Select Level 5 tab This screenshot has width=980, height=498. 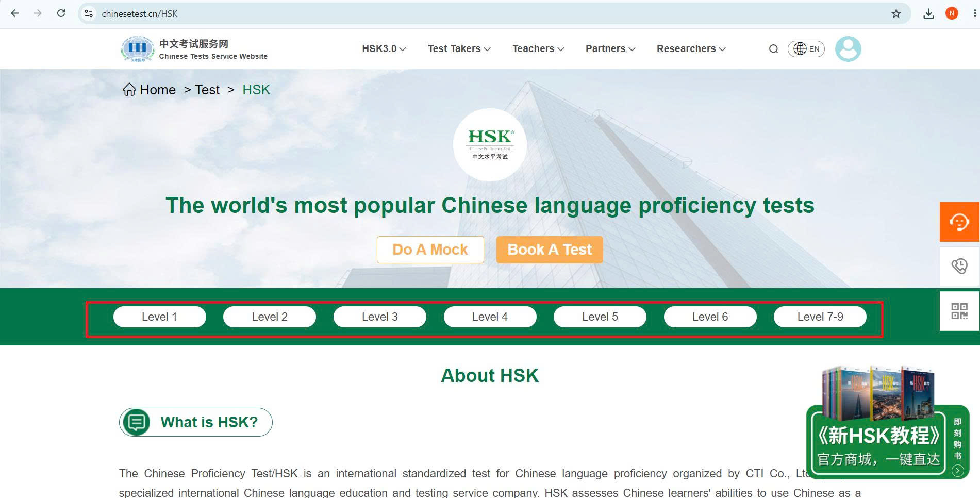coord(600,317)
